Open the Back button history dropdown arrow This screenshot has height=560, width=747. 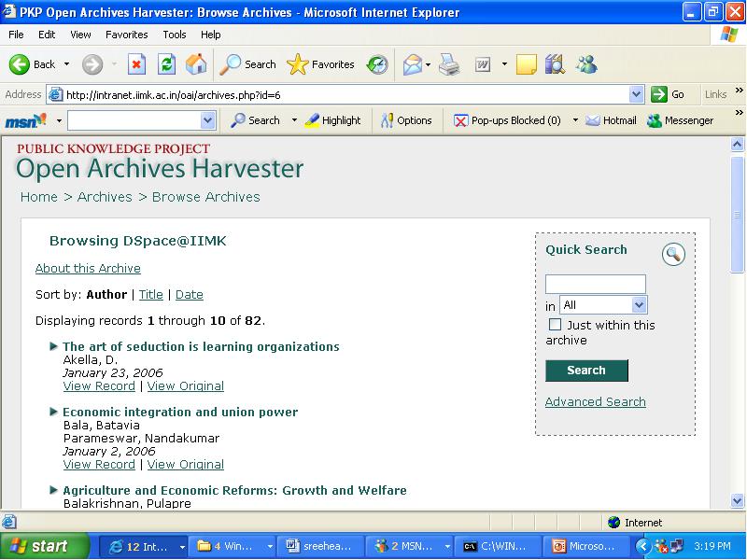(x=66, y=64)
